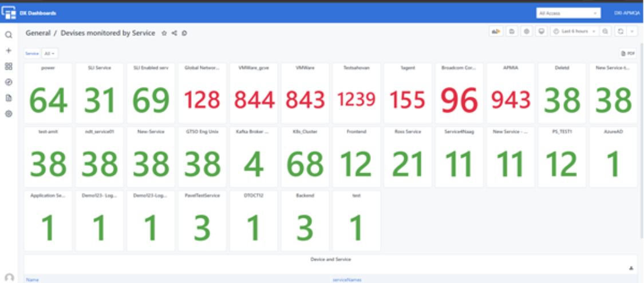Export dashboard with PDF button
This screenshot has width=644, height=283.
coord(628,53)
